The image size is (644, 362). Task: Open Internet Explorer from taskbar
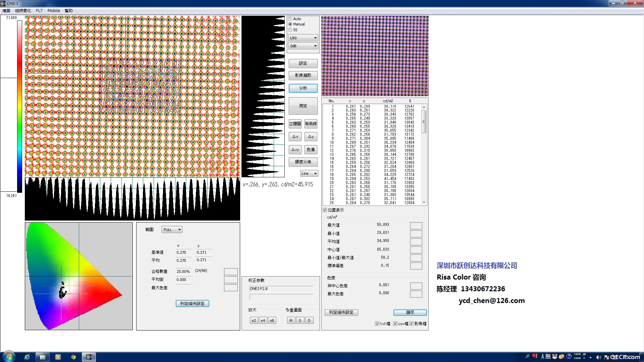click(27, 357)
